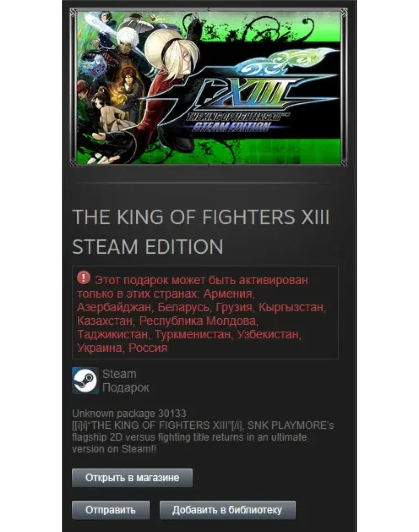Click the Steam label next to logo
The height and width of the screenshot is (532, 419).
click(119, 374)
